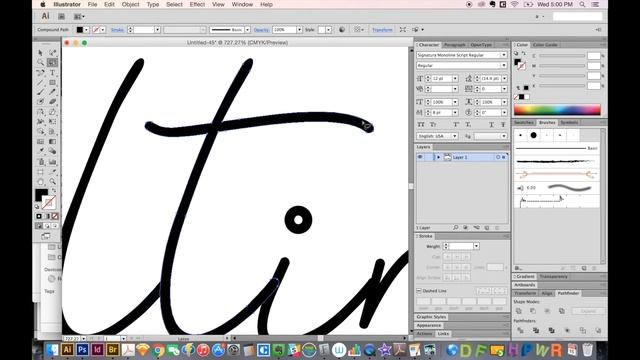The width and height of the screenshot is (640, 360).
Task: Open the font family dropdown
Action: pyautogui.click(x=504, y=55)
